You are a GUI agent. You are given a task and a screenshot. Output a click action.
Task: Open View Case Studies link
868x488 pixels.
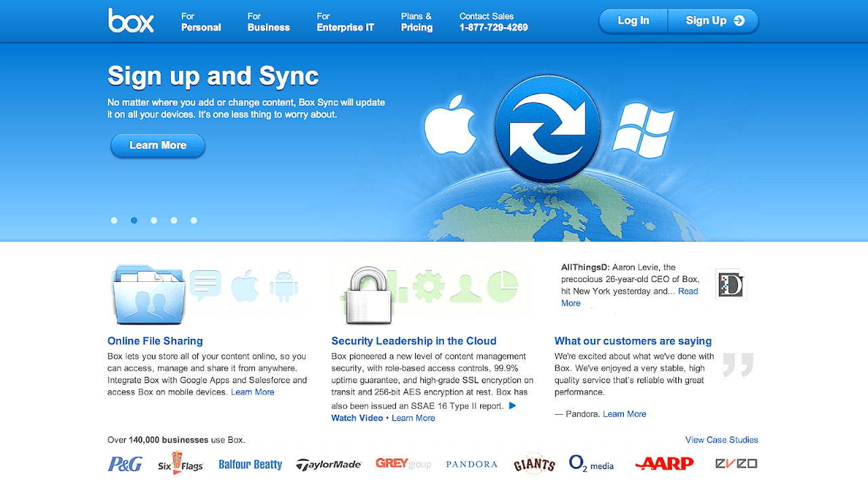[x=722, y=440]
